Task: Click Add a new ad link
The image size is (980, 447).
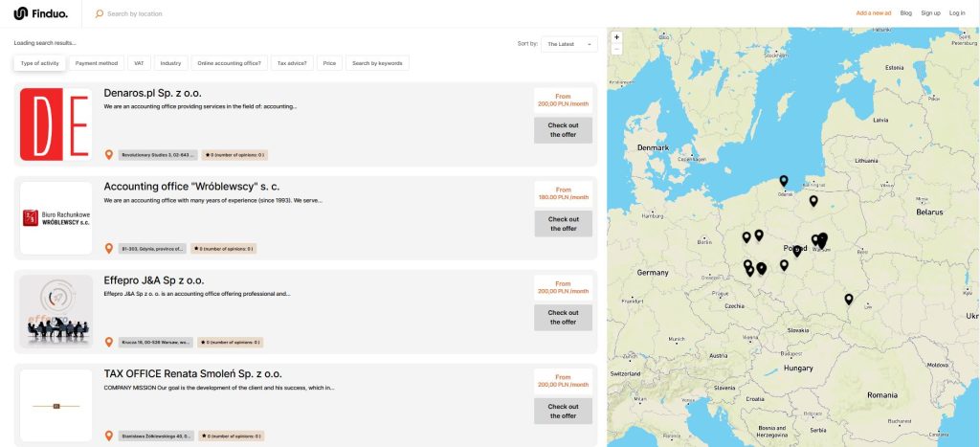Action: click(x=873, y=13)
